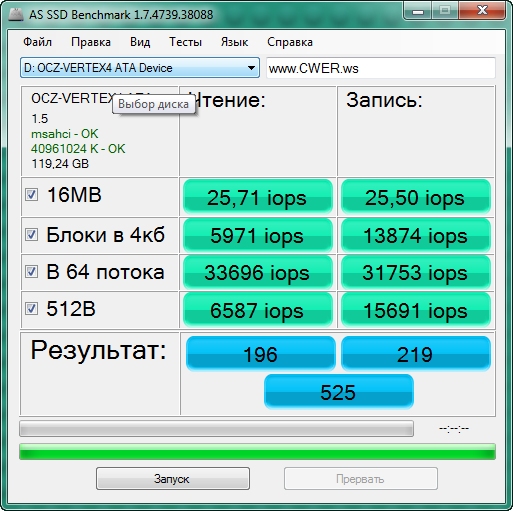Open the Файл menu
This screenshot has width=513, height=511.
point(37,42)
